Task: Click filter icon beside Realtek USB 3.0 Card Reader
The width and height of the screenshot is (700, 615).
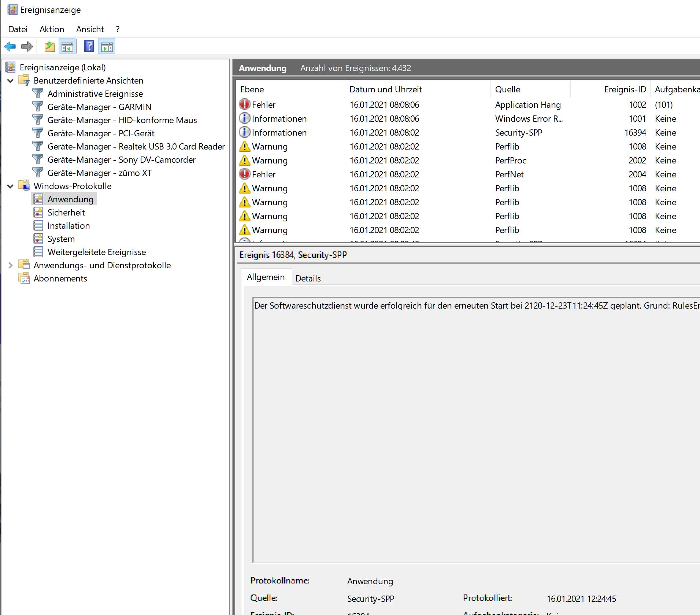Action: [38, 146]
